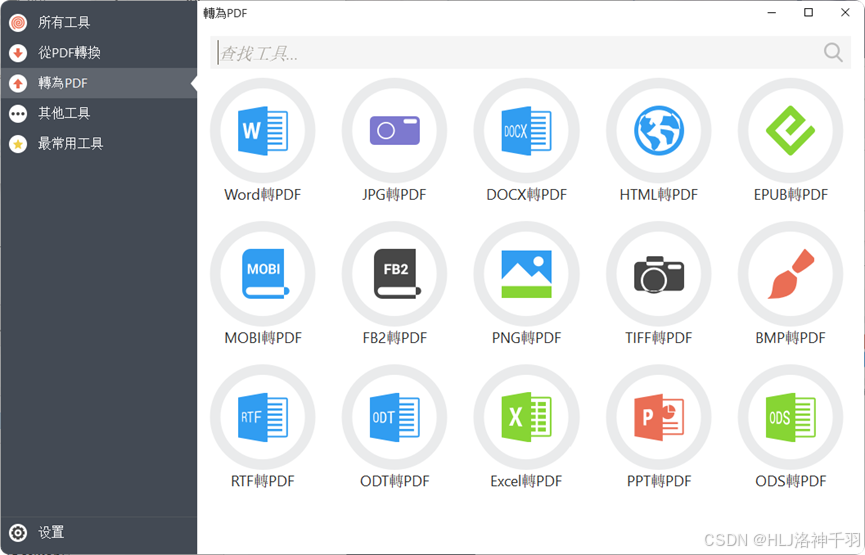Viewport: 865px width, 555px height.
Task: Click the spiral icon beside 所有工具
Action: click(x=18, y=23)
